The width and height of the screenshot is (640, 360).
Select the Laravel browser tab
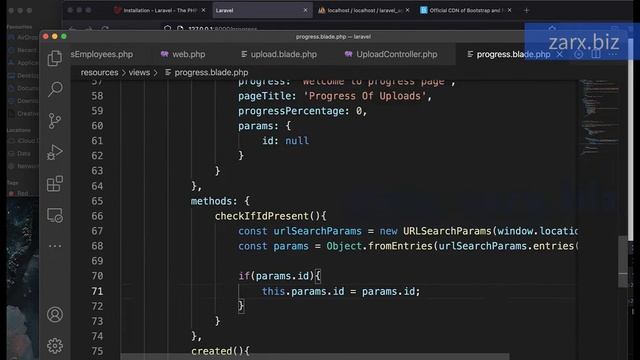click(261, 10)
